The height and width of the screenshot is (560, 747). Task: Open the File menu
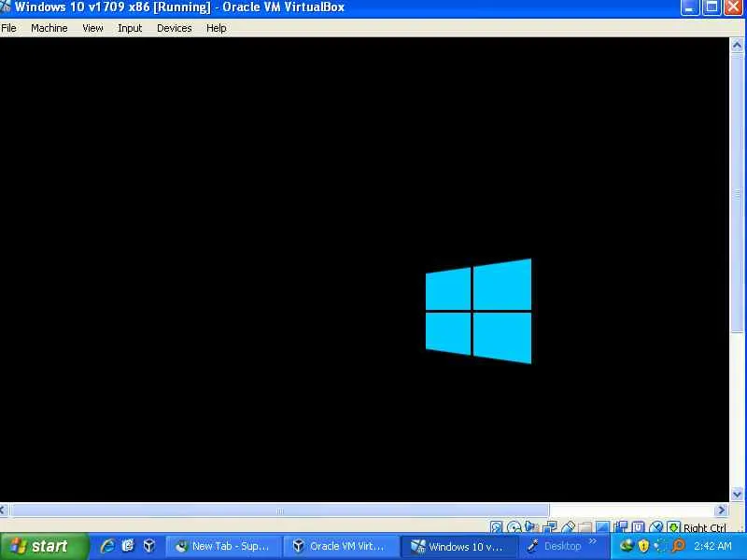8,28
